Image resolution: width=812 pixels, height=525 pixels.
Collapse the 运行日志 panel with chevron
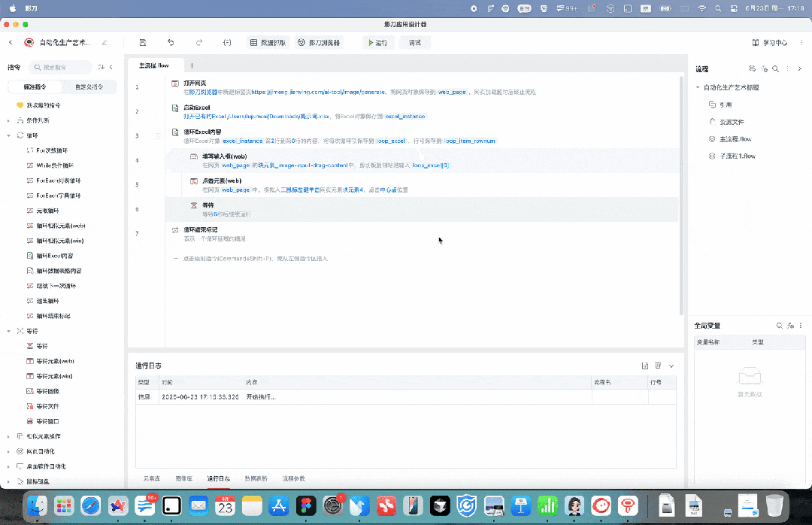click(671, 366)
